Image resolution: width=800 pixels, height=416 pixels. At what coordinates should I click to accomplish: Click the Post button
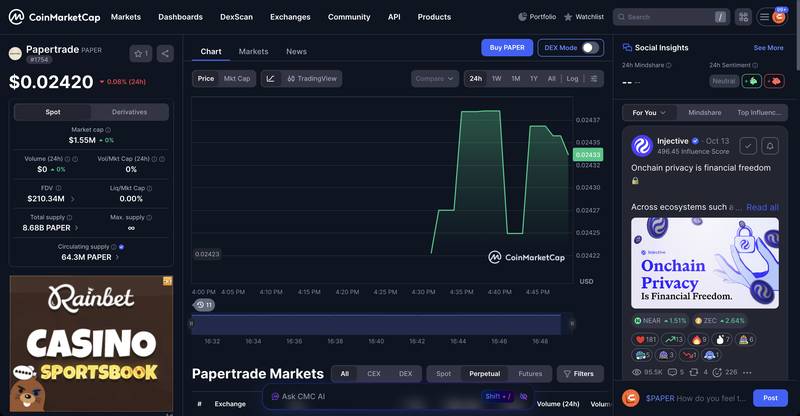[770, 398]
